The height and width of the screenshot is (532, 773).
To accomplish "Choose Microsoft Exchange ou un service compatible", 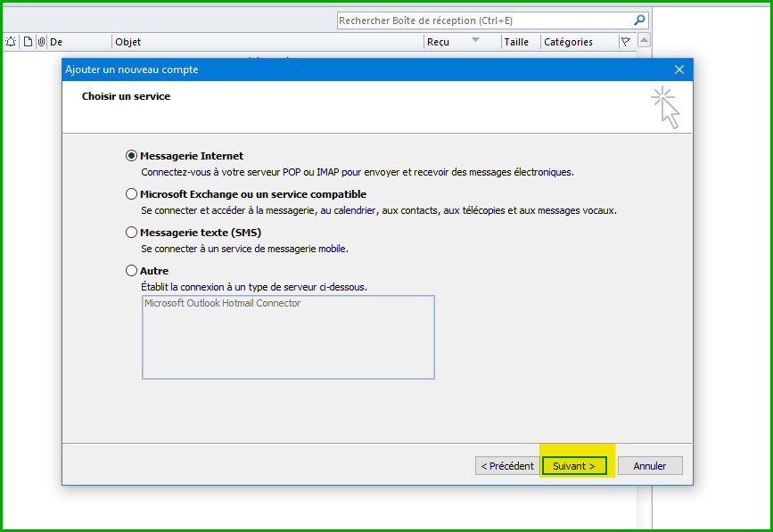I will (132, 194).
